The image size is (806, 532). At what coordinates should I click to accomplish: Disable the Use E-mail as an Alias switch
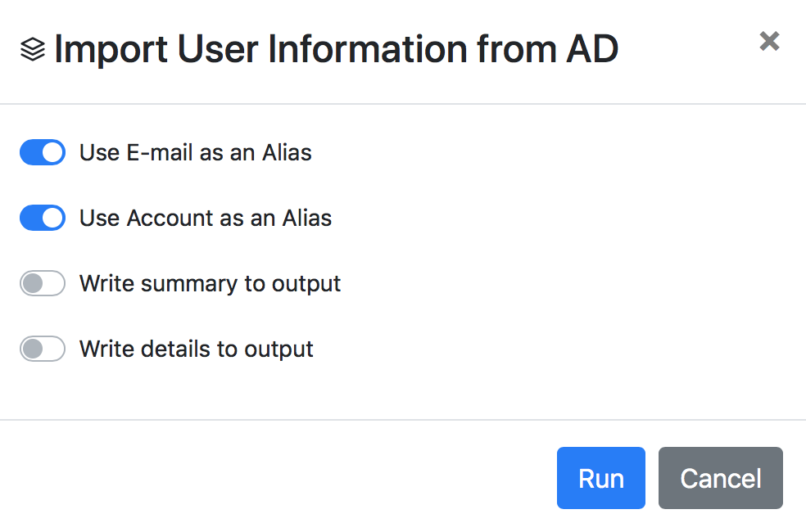tap(43, 153)
